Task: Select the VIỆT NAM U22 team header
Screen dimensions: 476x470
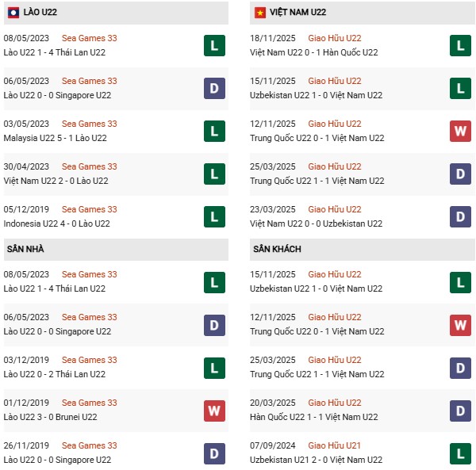Action: [296, 13]
